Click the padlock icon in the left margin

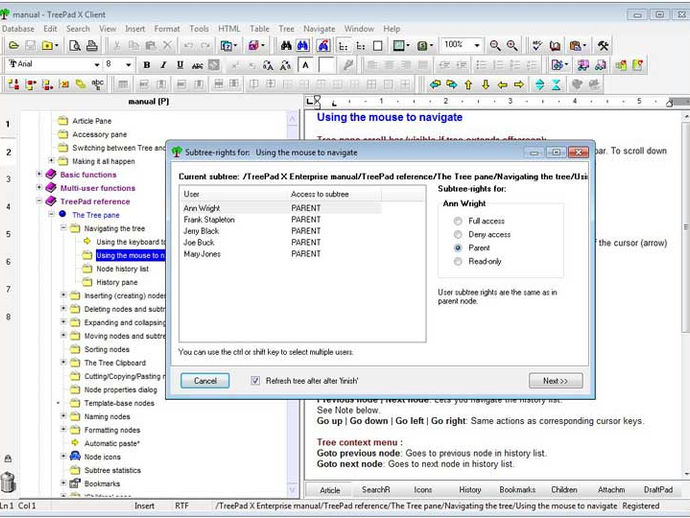8,459
